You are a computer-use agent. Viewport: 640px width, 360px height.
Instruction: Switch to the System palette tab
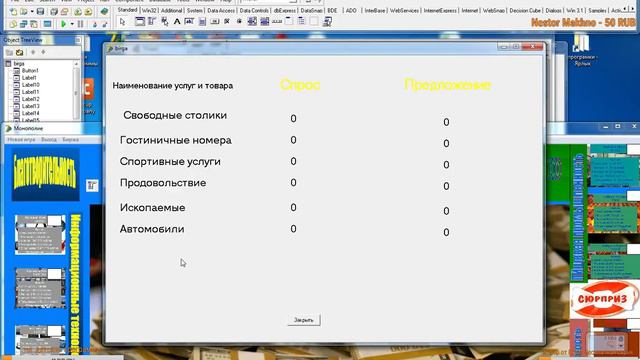pyautogui.click(x=194, y=10)
